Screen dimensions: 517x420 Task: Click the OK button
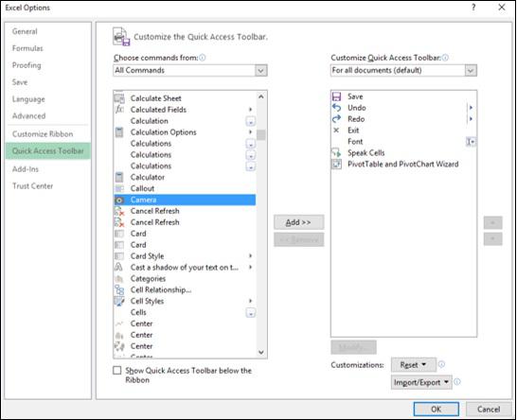pyautogui.click(x=437, y=410)
